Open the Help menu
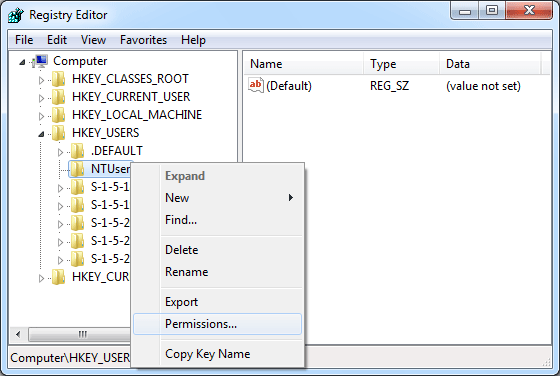The height and width of the screenshot is (376, 560). [x=193, y=40]
